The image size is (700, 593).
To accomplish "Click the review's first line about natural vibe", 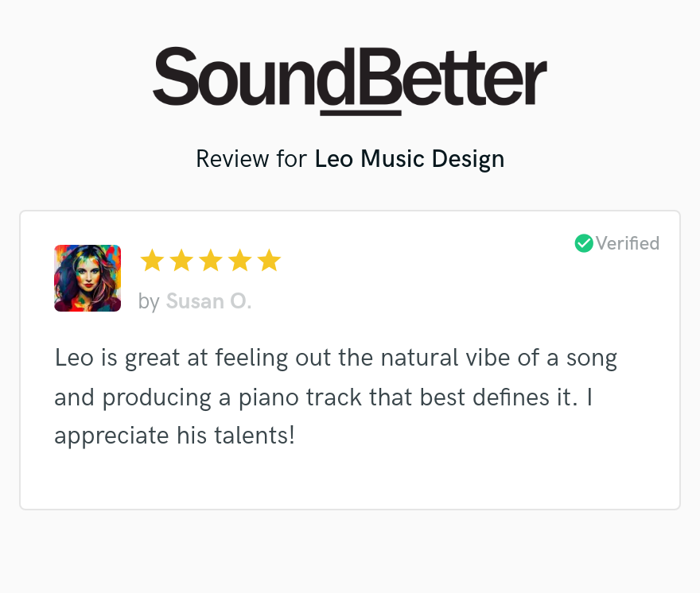I will click(x=336, y=359).
